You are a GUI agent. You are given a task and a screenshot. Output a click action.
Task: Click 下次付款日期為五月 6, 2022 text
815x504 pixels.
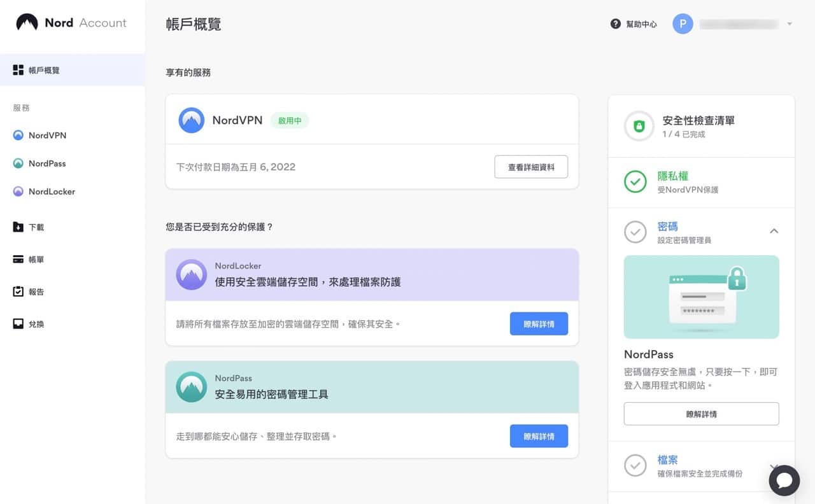pyautogui.click(x=236, y=167)
